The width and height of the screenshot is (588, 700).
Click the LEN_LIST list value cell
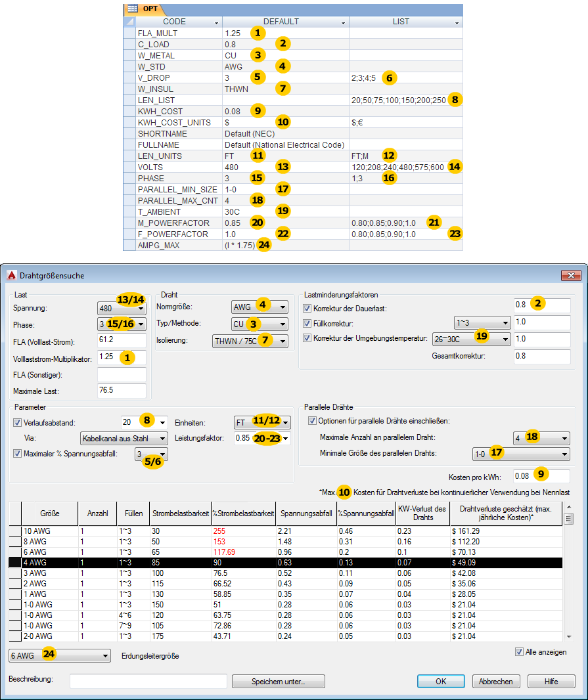406,100
